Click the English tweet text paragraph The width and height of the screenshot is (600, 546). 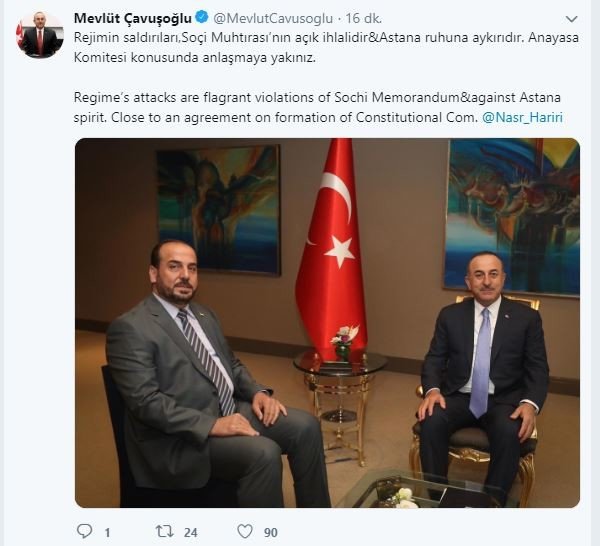pyautogui.click(x=318, y=108)
